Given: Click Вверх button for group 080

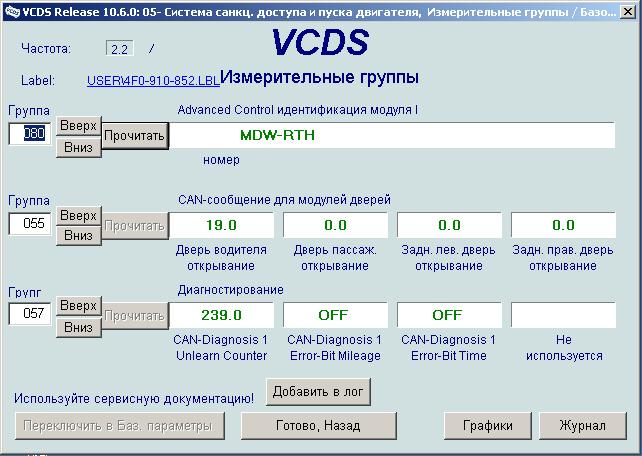Looking at the screenshot, I should point(78,126).
